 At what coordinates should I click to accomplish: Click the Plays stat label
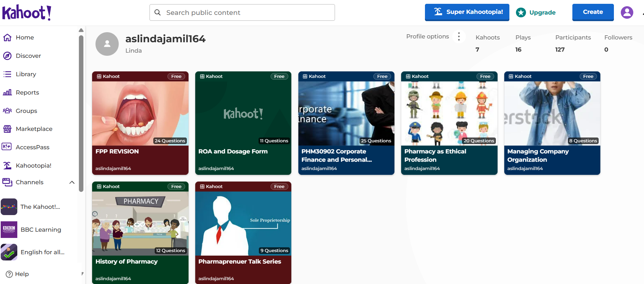click(x=523, y=37)
